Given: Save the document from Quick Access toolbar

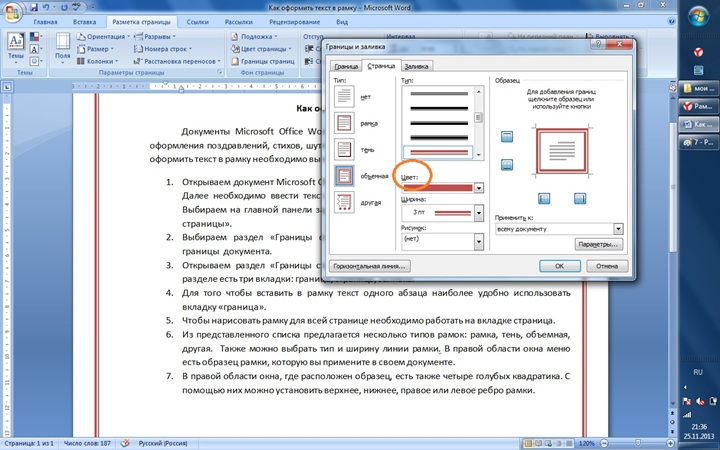Looking at the screenshot, I should (x=34, y=7).
